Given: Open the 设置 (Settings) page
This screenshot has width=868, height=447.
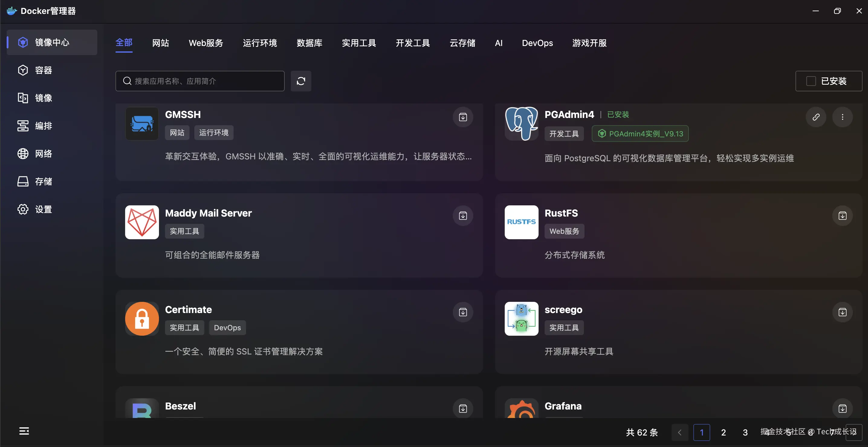Looking at the screenshot, I should [43, 209].
